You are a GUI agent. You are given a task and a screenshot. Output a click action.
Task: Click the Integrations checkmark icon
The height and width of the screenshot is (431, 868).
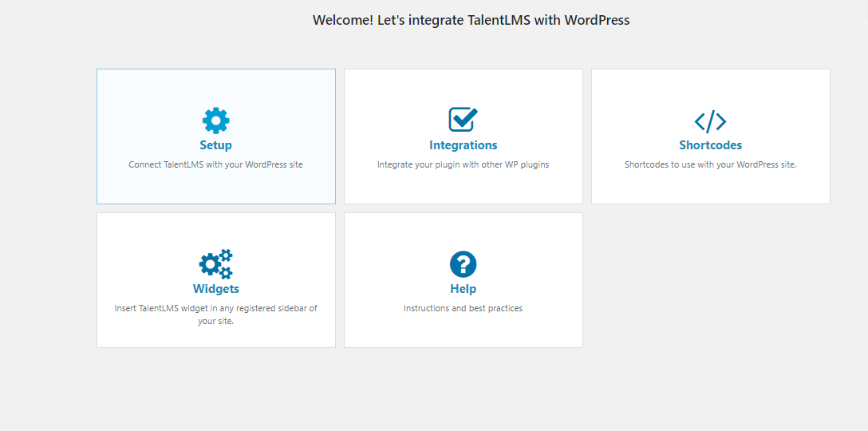463,120
